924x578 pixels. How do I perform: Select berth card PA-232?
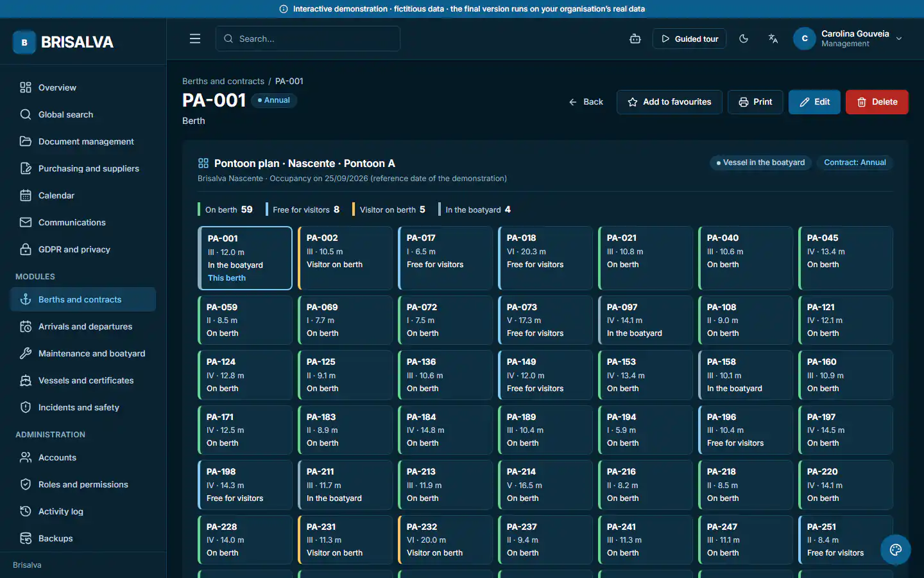coord(445,539)
